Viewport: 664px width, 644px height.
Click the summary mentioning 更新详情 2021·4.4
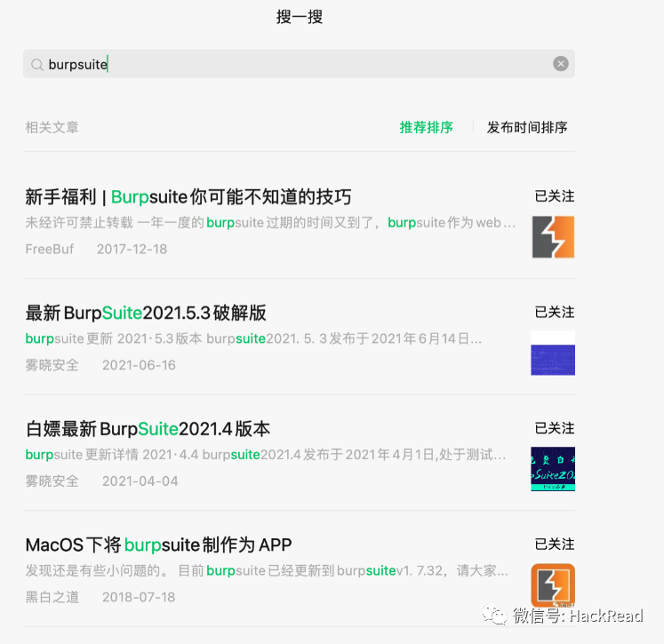tap(266, 455)
